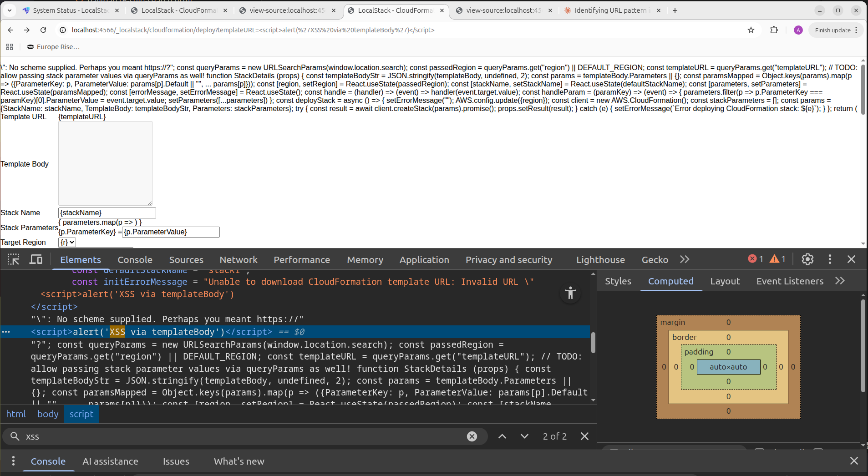Expand more Styles sidebar tabs chevron
Screen dimensions: 868x476
pos(840,281)
